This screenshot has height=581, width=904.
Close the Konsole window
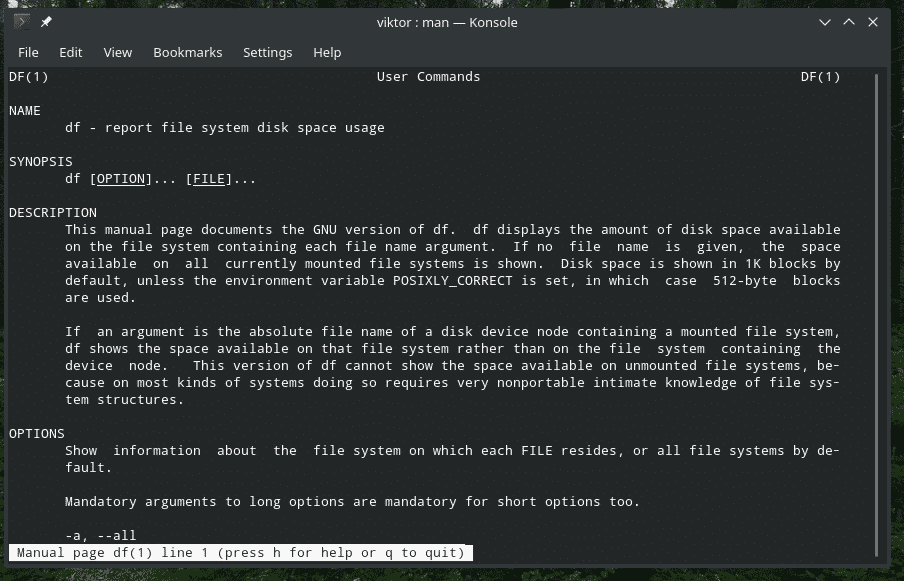[x=873, y=21]
